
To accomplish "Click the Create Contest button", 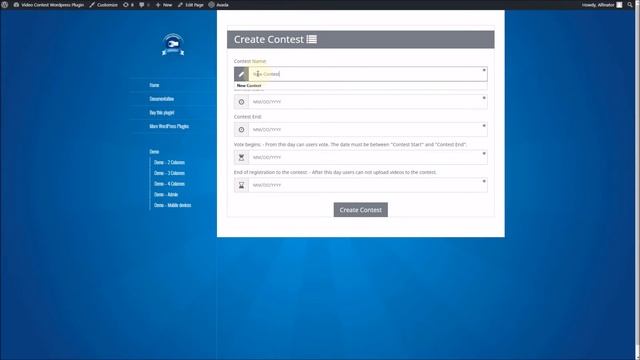I will (x=360, y=210).
